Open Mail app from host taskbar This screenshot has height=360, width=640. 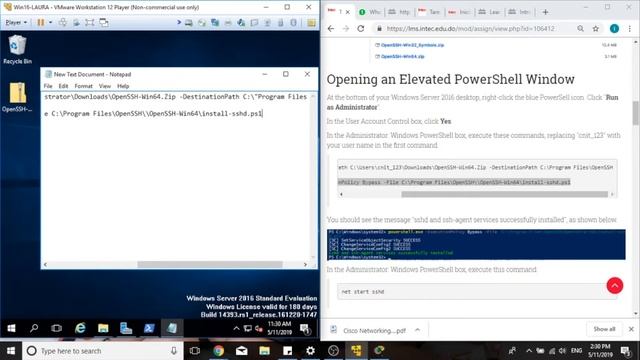242,351
